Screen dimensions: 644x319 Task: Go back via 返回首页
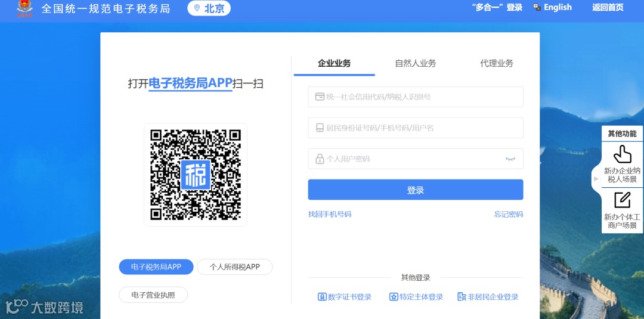point(608,7)
